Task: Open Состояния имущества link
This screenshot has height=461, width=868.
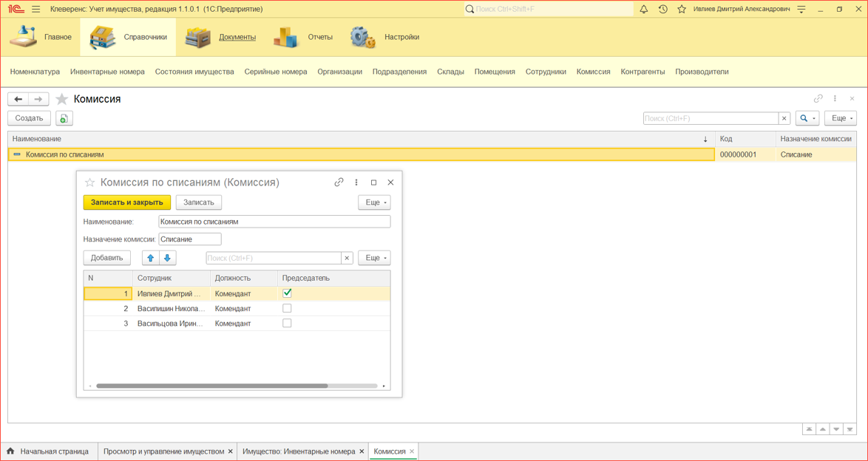Action: pyautogui.click(x=194, y=72)
